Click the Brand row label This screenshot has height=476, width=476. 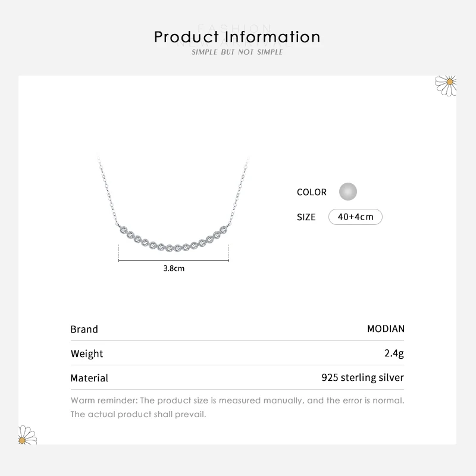[x=84, y=329]
